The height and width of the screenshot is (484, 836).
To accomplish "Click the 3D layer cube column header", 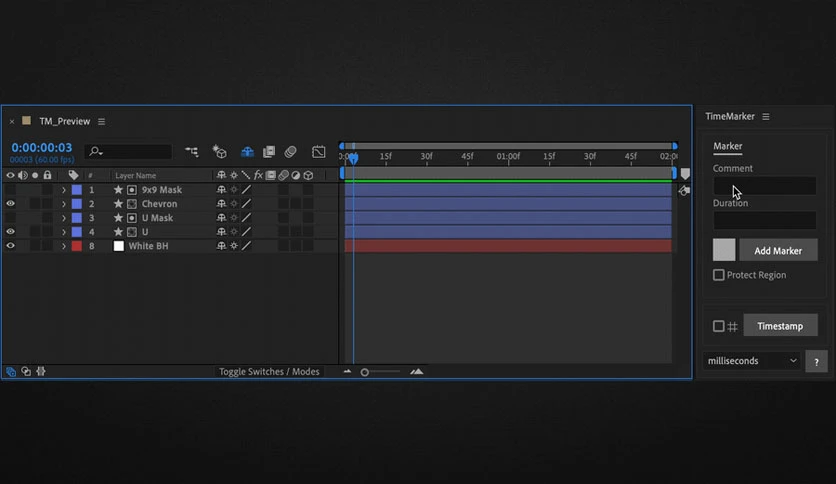I will (308, 175).
